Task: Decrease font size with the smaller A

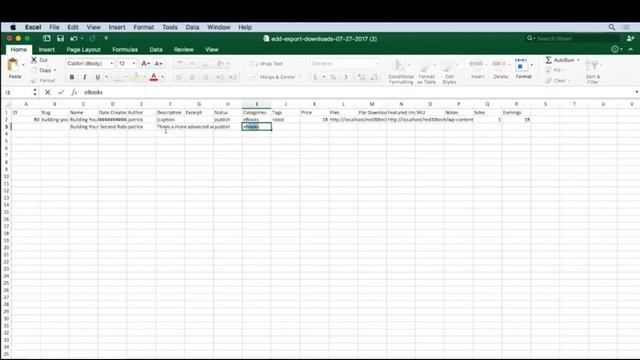Action: [x=158, y=64]
